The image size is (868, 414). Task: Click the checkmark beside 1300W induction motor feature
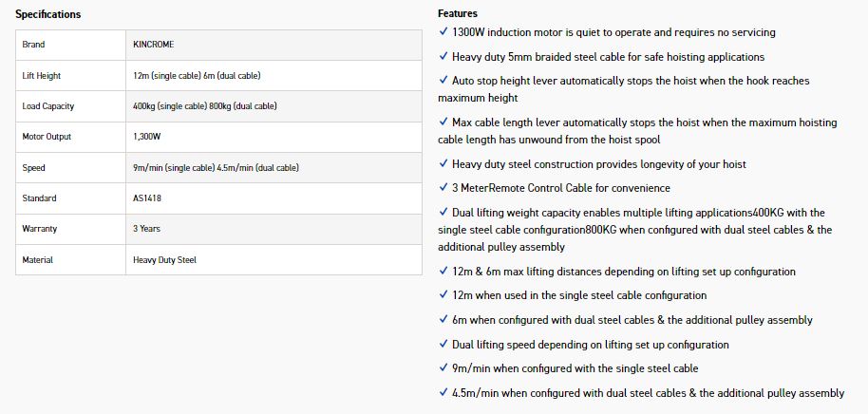(443, 32)
